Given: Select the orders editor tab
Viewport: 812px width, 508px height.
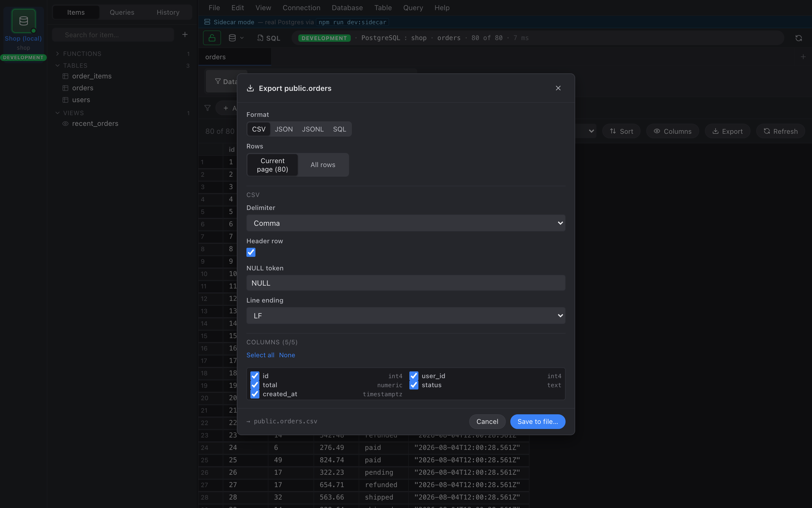Looking at the screenshot, I should (x=235, y=57).
